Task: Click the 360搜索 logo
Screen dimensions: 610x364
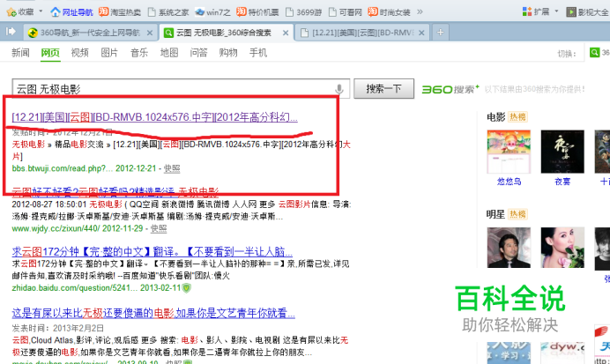Action: (x=450, y=89)
